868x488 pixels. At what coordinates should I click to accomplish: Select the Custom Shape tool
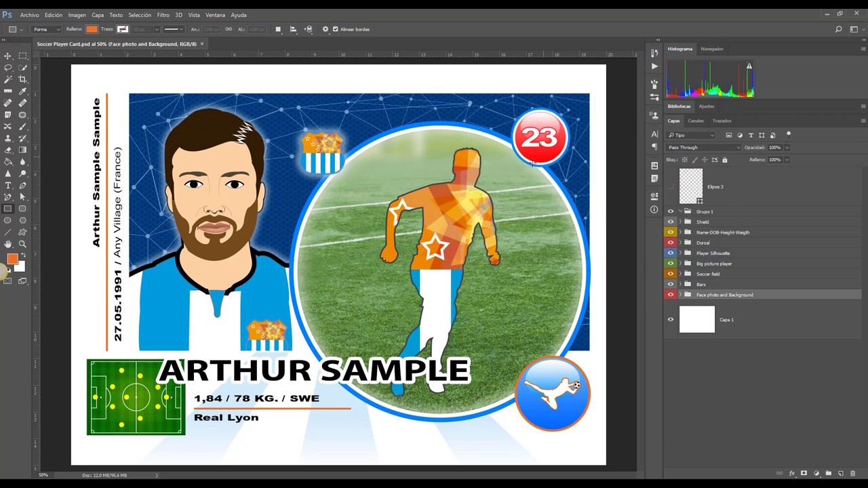[x=22, y=232]
